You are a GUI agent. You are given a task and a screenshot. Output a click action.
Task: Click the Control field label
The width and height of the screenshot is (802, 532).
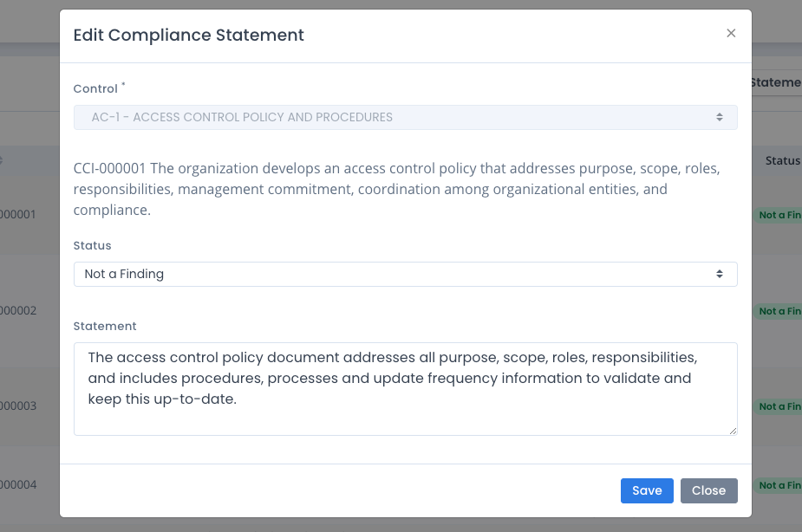(95, 88)
